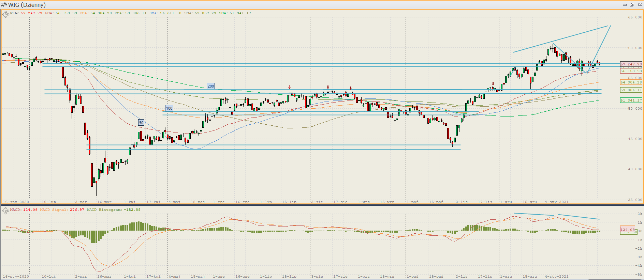Click the 4-sty-2021 date marker on timeline
The image size is (644, 280).
coord(557,202)
